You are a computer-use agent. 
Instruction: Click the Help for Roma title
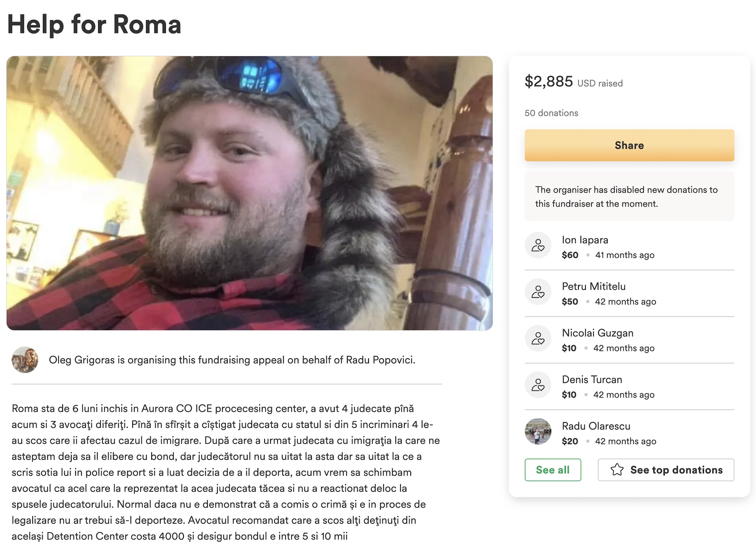[x=94, y=24]
